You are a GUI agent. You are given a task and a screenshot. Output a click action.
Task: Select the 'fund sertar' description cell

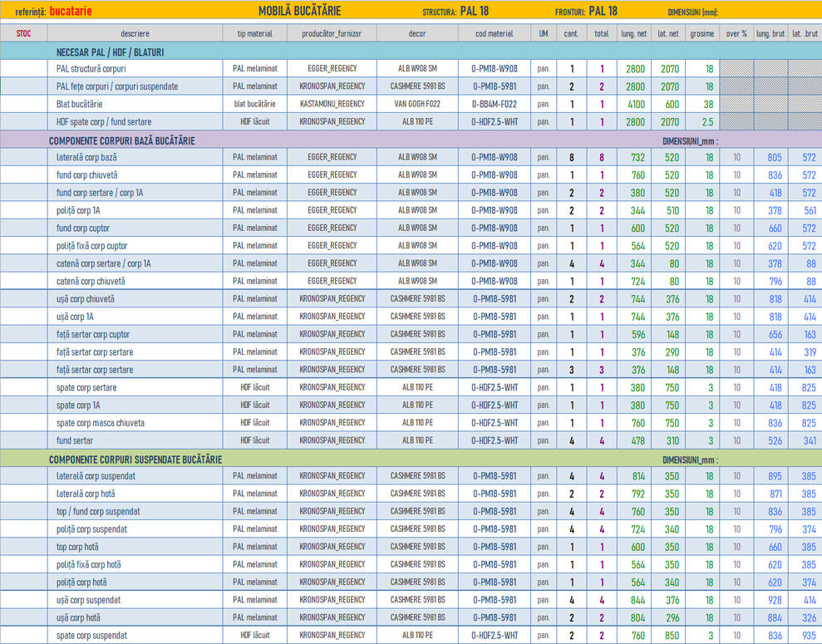[x=76, y=441]
